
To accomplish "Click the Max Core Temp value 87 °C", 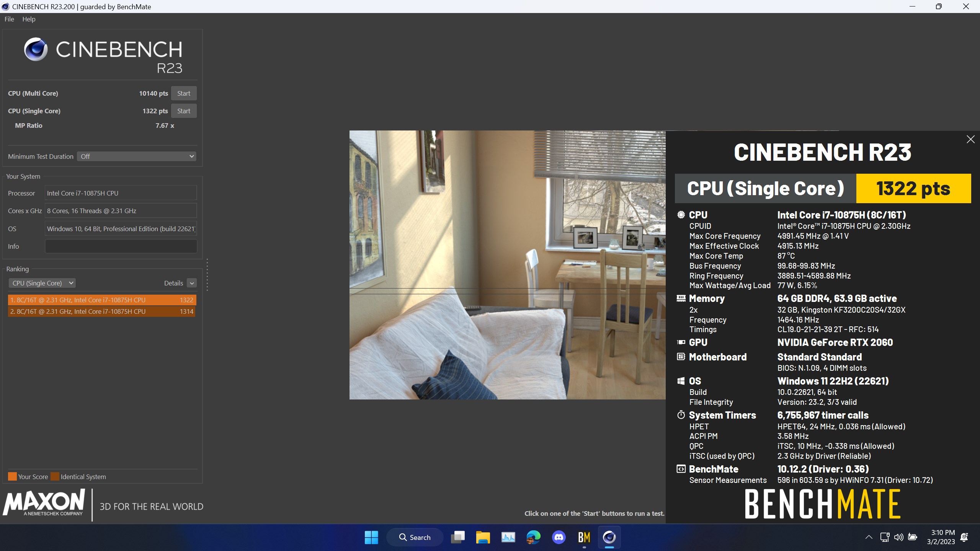I will [786, 256].
